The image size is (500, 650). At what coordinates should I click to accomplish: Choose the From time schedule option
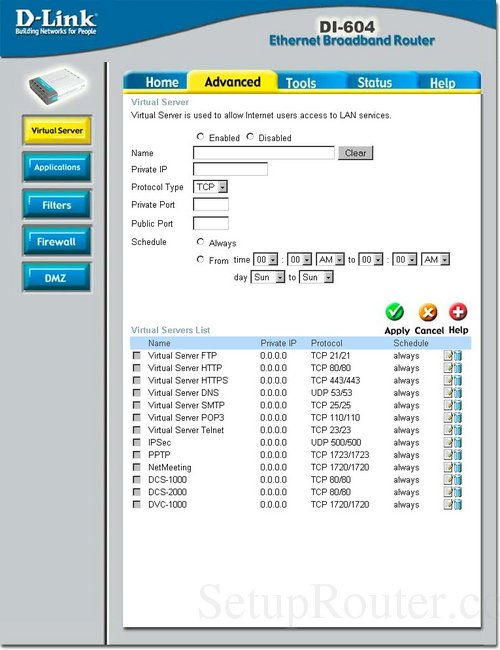pyautogui.click(x=201, y=260)
